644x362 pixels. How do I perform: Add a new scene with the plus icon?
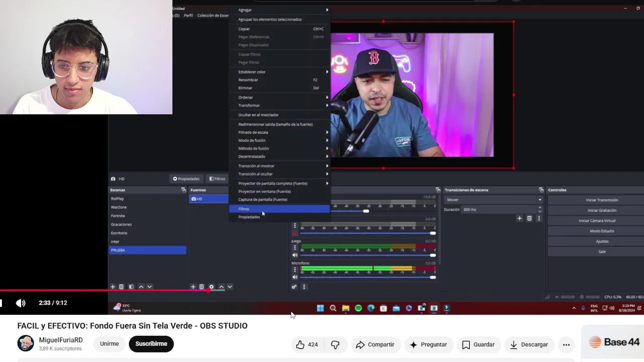(x=113, y=287)
